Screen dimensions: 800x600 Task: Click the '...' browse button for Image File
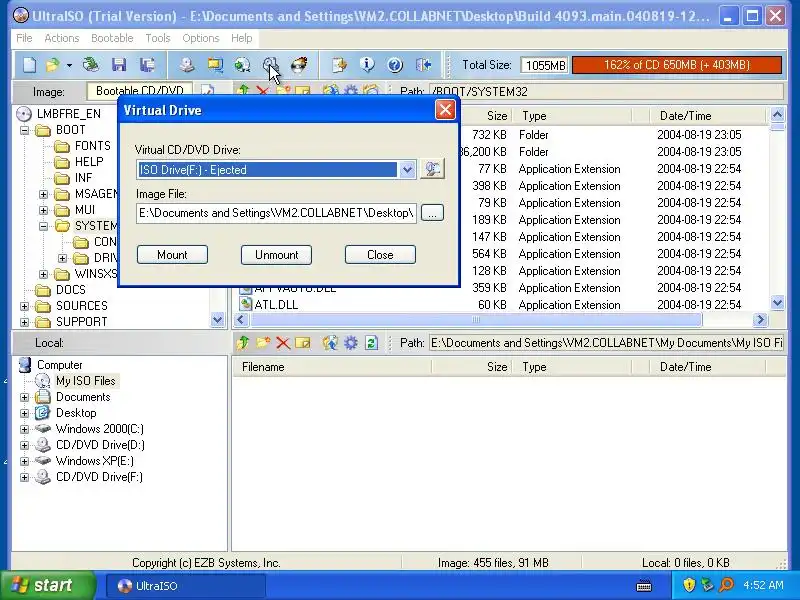tap(432, 213)
